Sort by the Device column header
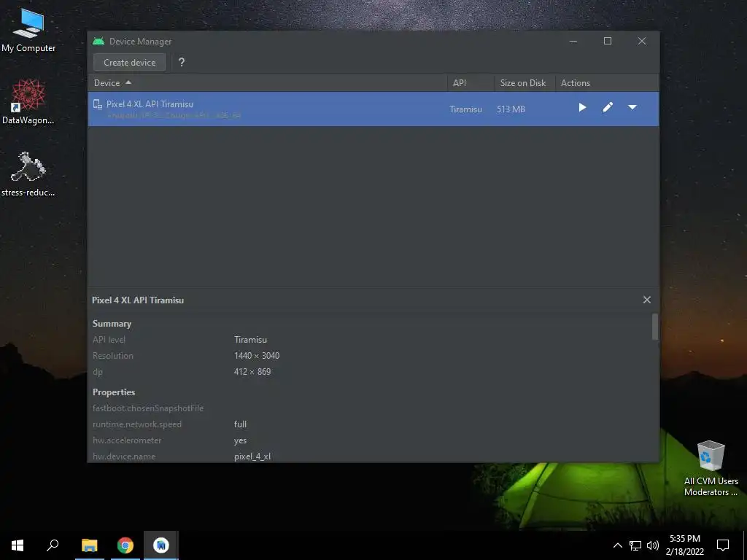This screenshot has height=560, width=747. tap(268, 83)
